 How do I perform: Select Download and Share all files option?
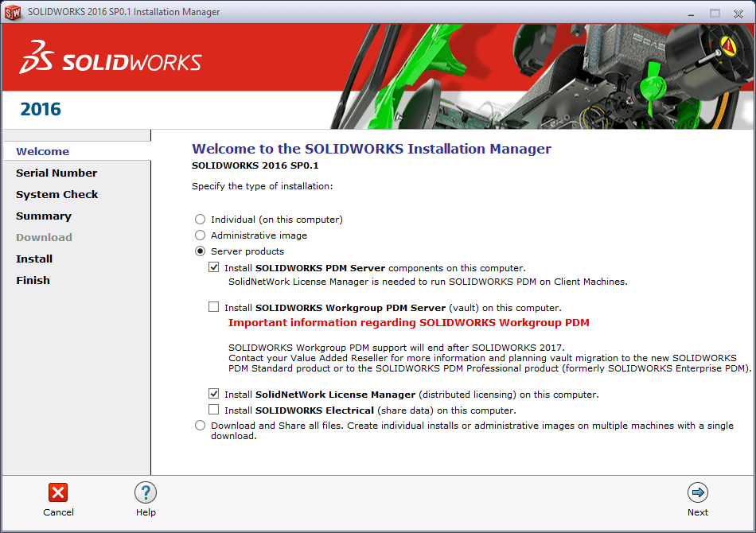click(201, 426)
